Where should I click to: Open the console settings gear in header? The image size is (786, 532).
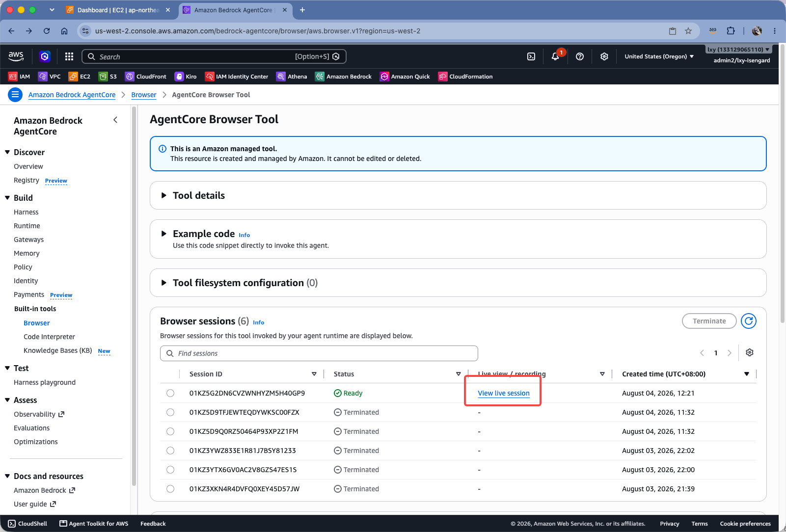click(604, 56)
